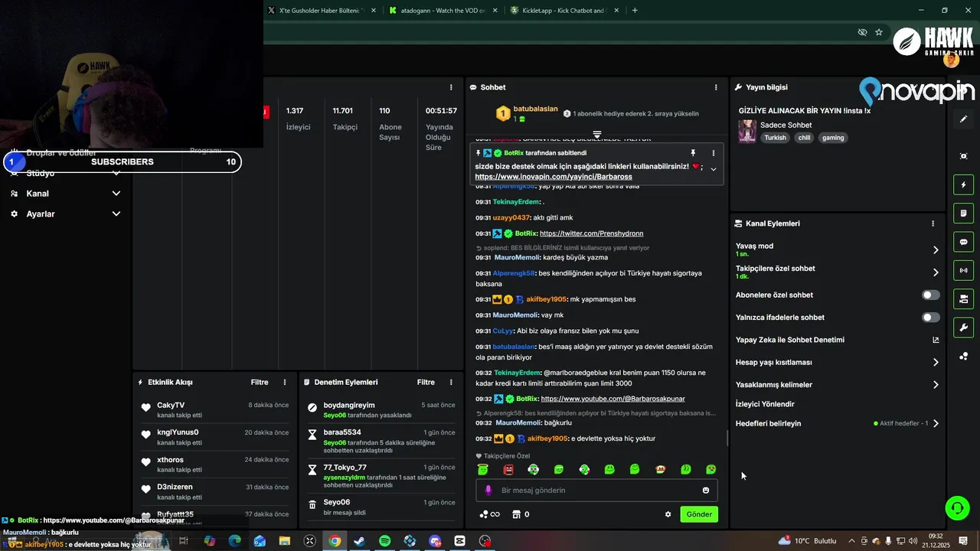Toggle Abonelere özel sohbet switch
The width and height of the screenshot is (980, 551).
click(x=930, y=295)
